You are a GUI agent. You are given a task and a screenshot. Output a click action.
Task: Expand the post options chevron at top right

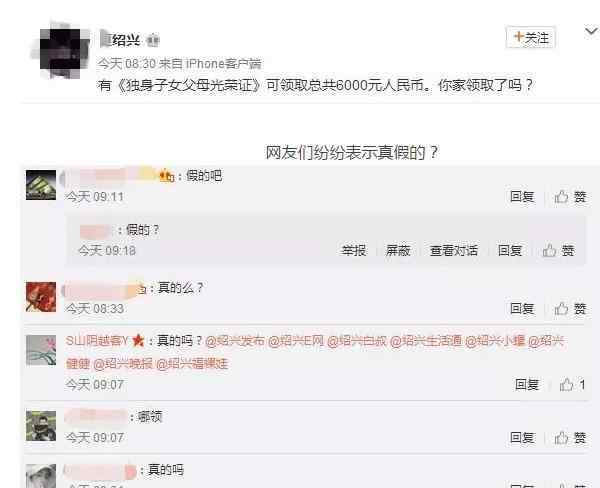coord(592,31)
